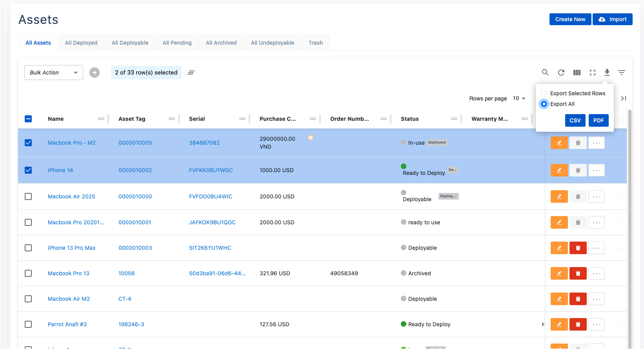
Task: Open serial JAFKOK9BU1QGC link
Action: click(213, 222)
